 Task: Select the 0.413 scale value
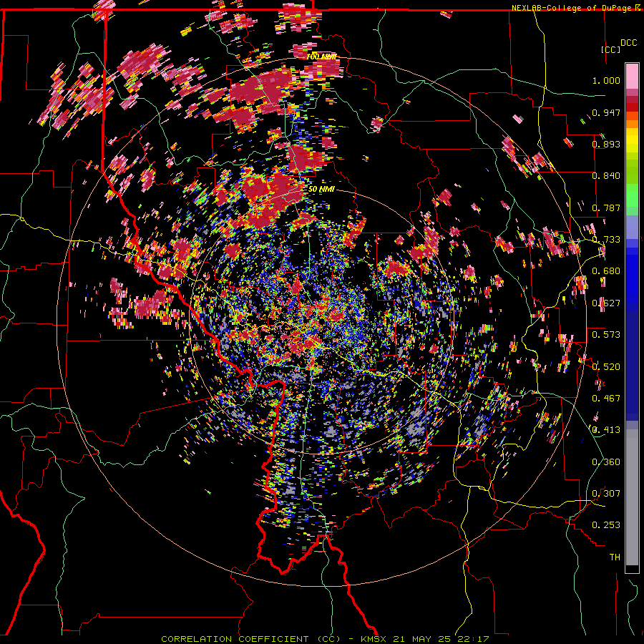coord(606,430)
